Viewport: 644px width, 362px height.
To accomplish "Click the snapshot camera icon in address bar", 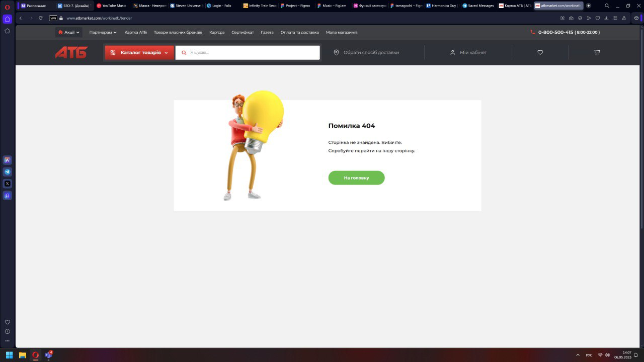I will [x=571, y=18].
